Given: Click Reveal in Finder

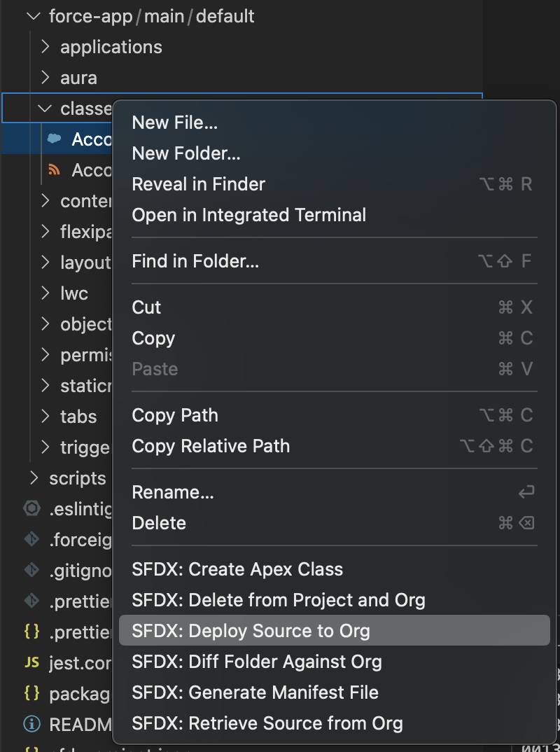Looking at the screenshot, I should (x=198, y=184).
